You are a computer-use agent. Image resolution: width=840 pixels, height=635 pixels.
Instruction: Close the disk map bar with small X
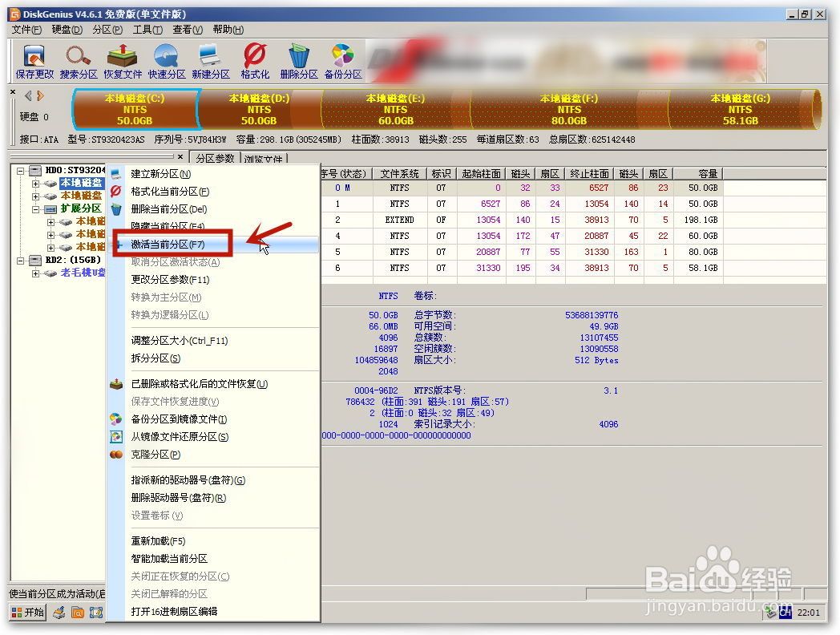tap(13, 92)
